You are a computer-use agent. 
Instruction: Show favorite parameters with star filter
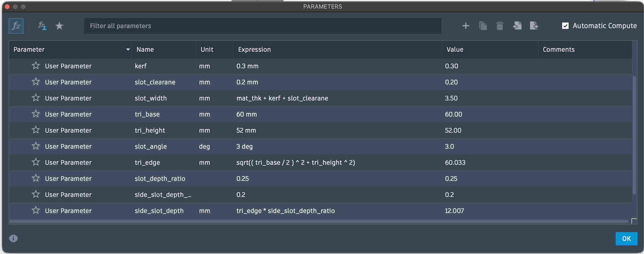click(x=59, y=26)
